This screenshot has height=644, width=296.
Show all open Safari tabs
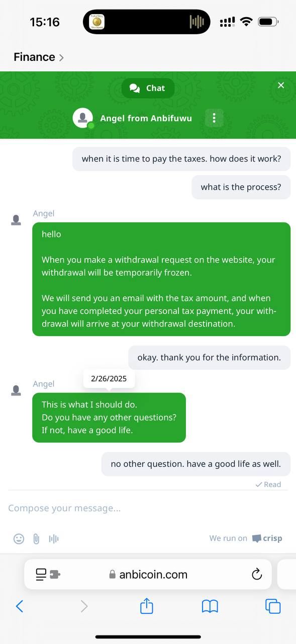click(273, 606)
